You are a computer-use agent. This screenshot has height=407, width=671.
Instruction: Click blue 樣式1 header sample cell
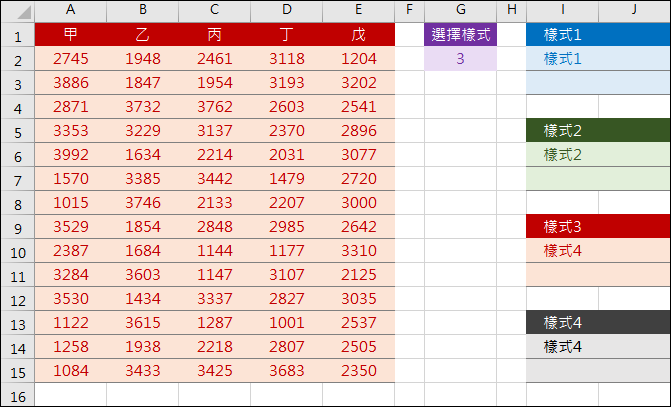(x=562, y=35)
